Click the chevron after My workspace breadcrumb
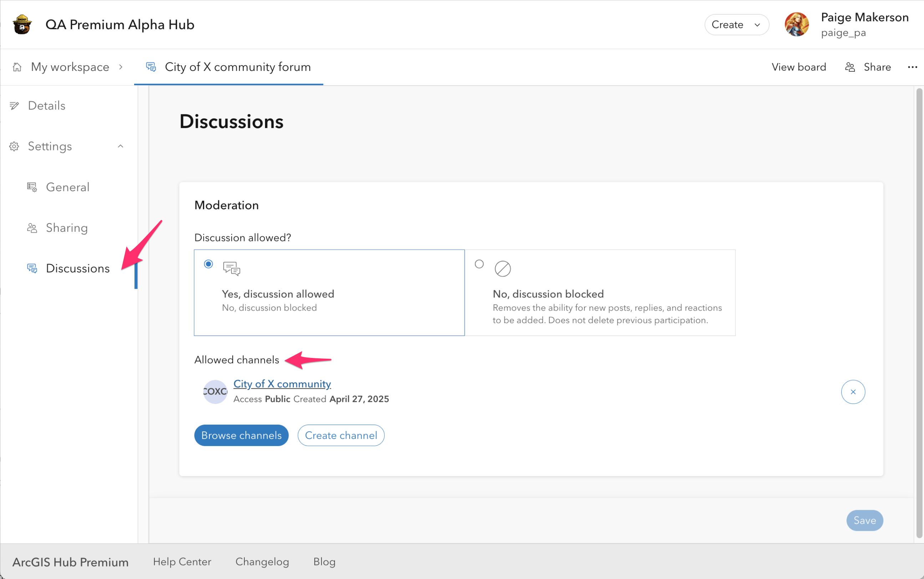924x579 pixels. (x=121, y=67)
